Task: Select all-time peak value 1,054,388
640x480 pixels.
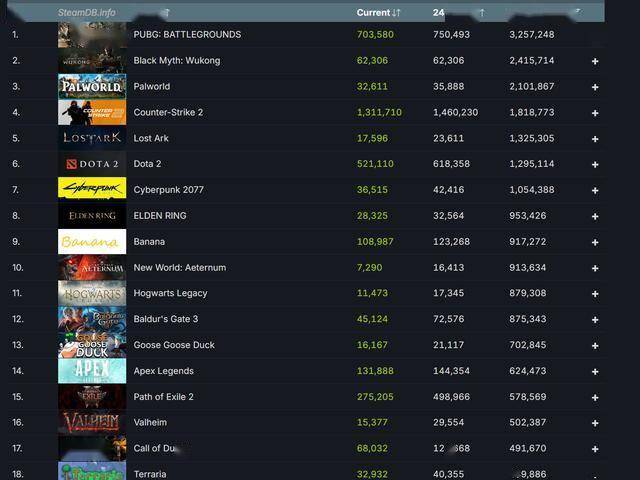Action: (532, 190)
